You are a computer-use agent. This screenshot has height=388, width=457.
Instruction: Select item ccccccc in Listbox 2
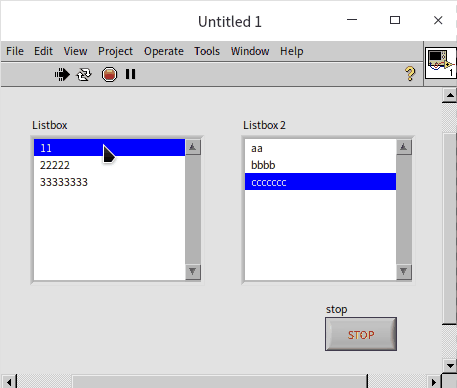(x=320, y=182)
